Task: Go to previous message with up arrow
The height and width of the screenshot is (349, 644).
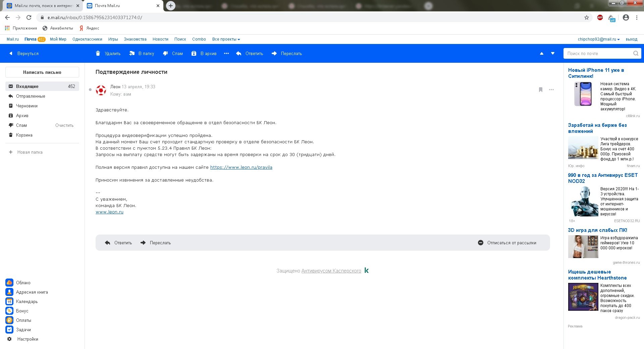Action: [x=541, y=53]
